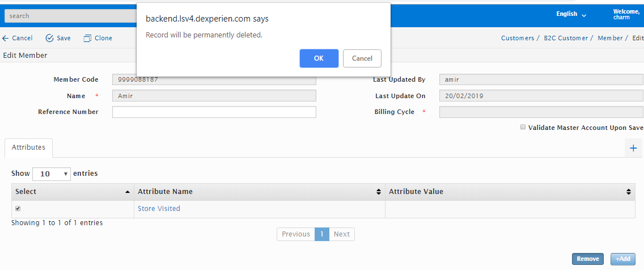The image size is (644, 270).
Task: Uncheck the Store Visited row checkbox
Action: [x=18, y=209]
